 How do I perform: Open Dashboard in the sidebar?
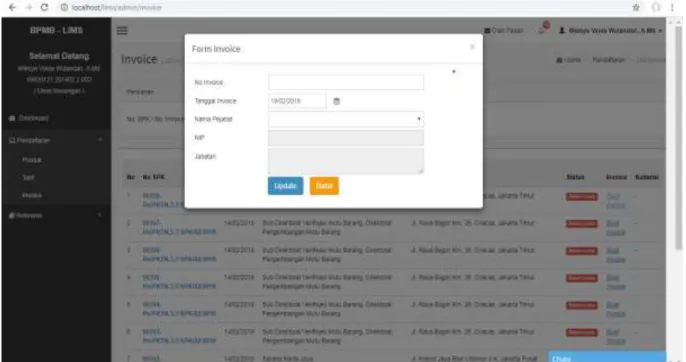tap(29, 118)
